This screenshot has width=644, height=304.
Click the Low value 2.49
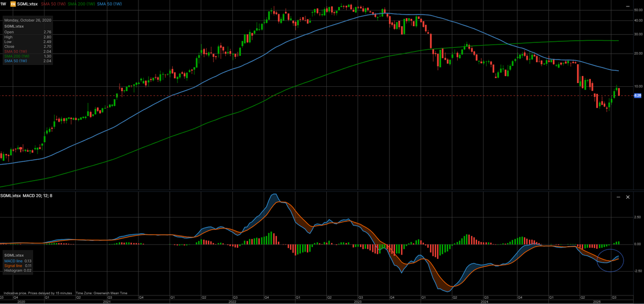tap(47, 42)
